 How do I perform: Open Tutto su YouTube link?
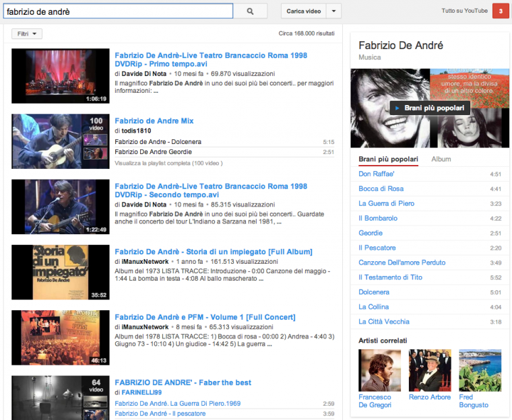click(x=464, y=11)
